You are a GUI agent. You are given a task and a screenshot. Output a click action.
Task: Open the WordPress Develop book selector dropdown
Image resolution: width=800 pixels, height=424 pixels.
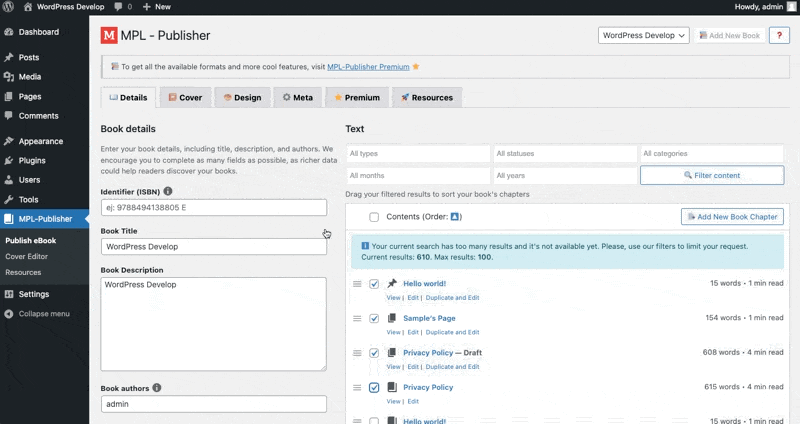[x=644, y=35]
